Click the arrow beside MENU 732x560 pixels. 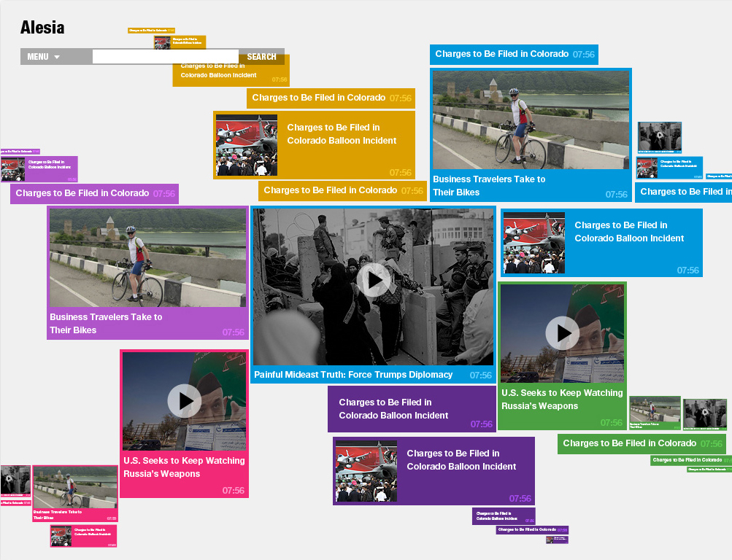(x=57, y=57)
